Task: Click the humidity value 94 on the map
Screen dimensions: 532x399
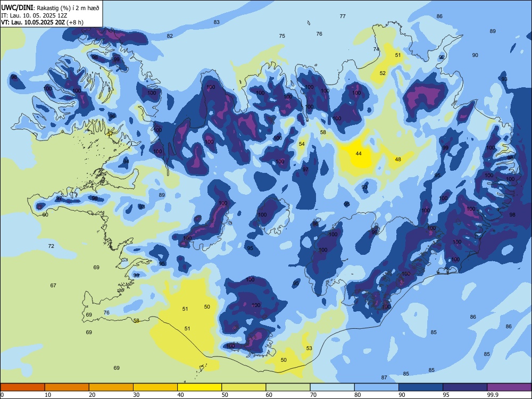Action: [x=126, y=162]
